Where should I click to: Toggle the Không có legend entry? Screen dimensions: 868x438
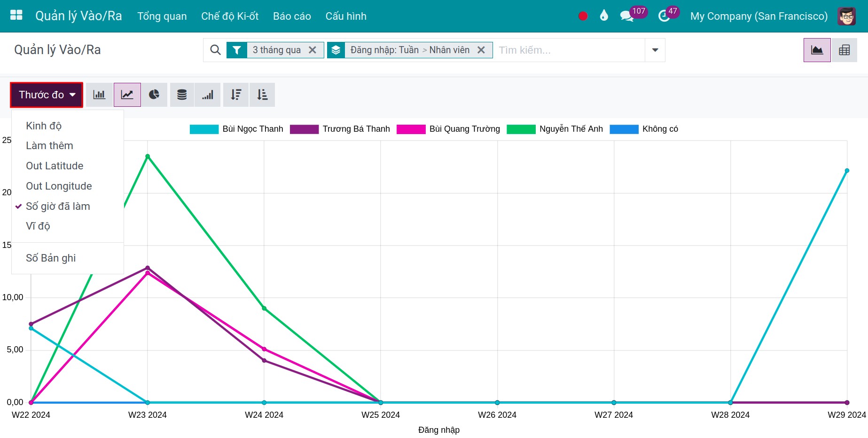(x=644, y=129)
